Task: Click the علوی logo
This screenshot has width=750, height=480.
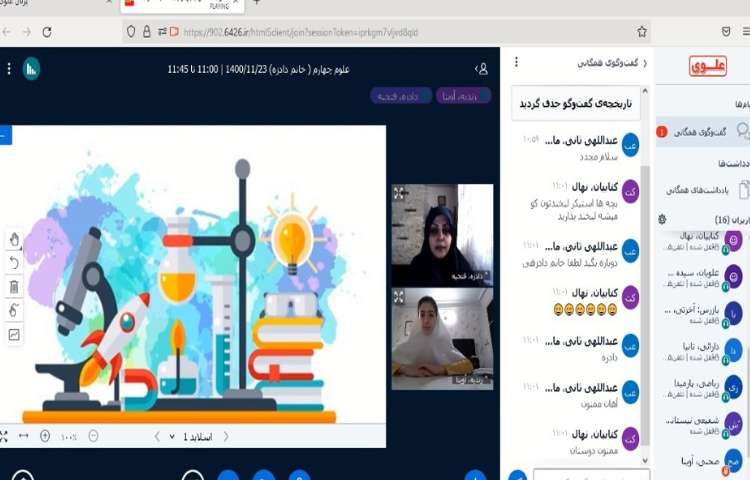Action: pos(708,66)
